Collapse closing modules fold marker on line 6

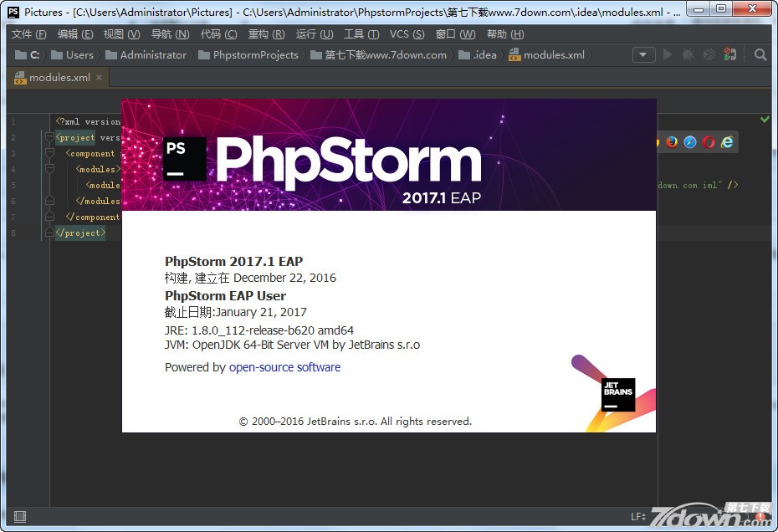click(x=49, y=201)
